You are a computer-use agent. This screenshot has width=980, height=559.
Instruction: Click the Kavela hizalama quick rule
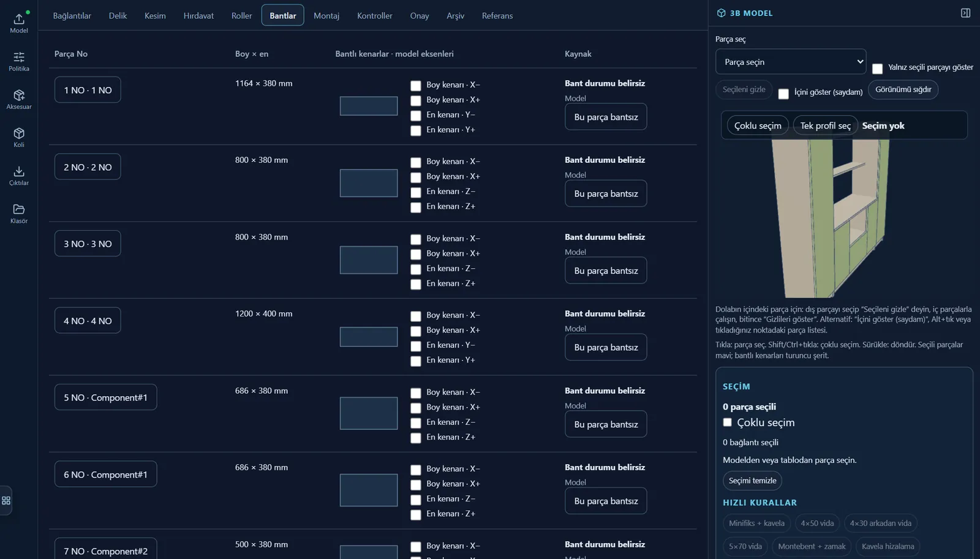[888, 546]
